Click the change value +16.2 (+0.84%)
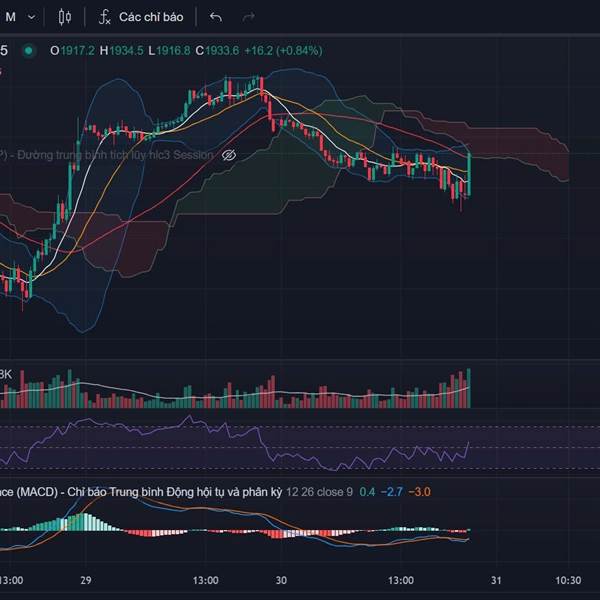Screen dimensions: 600x600 283,51
